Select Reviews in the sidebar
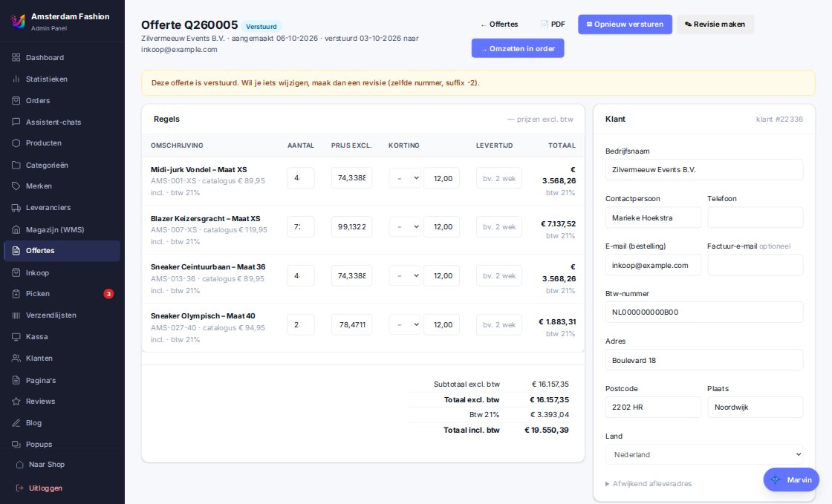The height and width of the screenshot is (504, 832). [62, 401]
